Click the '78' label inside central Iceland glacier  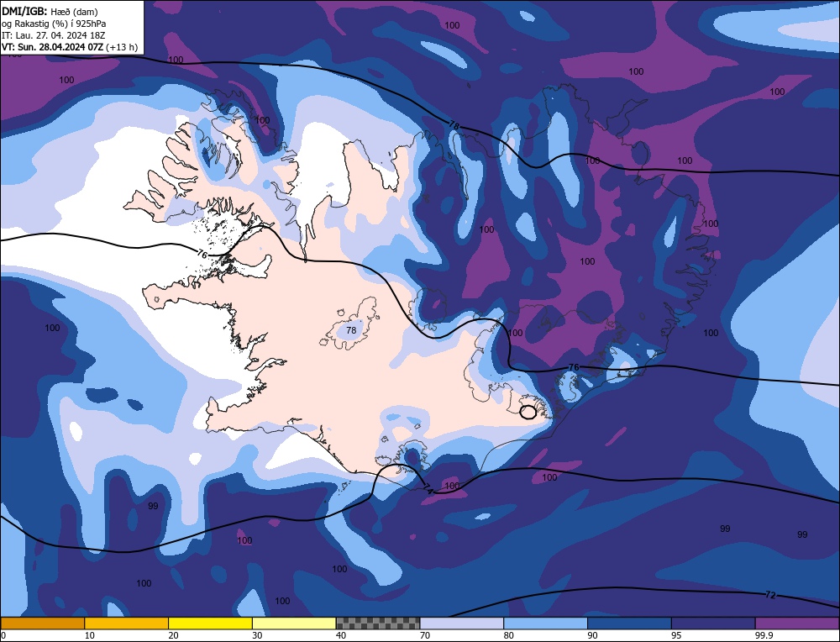[351, 330]
